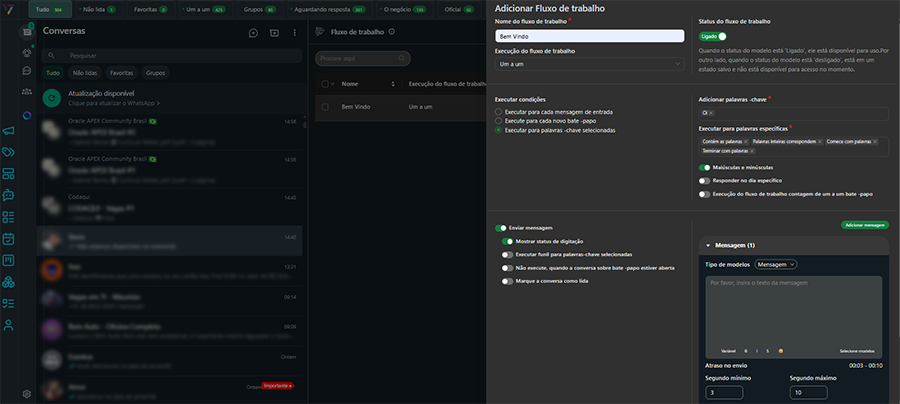
Task: Select 'Executar para cada mensagem de entrada' radio
Action: (499, 112)
